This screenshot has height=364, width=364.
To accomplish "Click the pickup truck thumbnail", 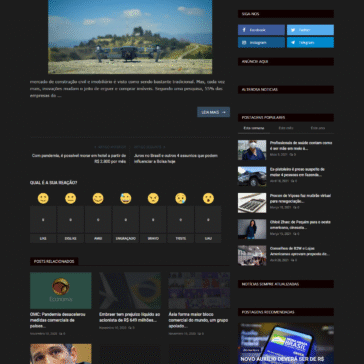I will [252, 176].
